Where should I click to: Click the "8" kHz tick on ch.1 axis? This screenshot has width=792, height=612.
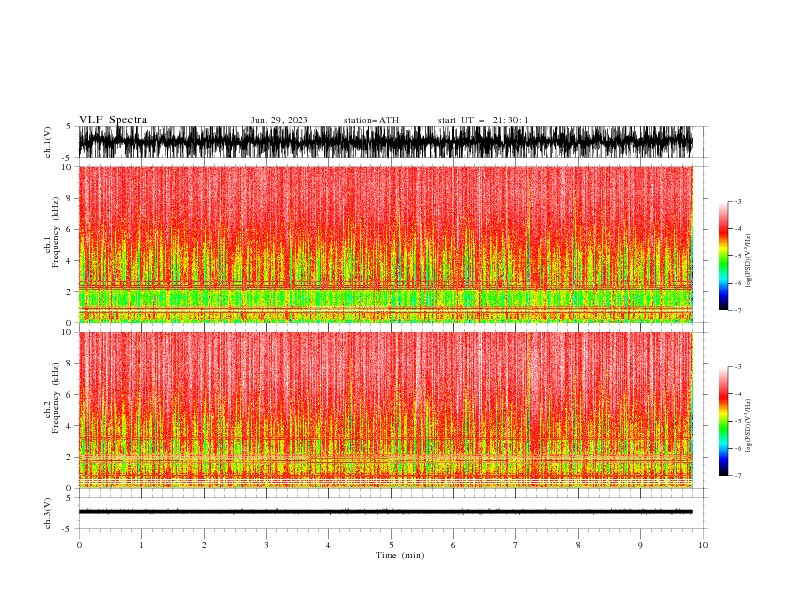[x=68, y=198]
